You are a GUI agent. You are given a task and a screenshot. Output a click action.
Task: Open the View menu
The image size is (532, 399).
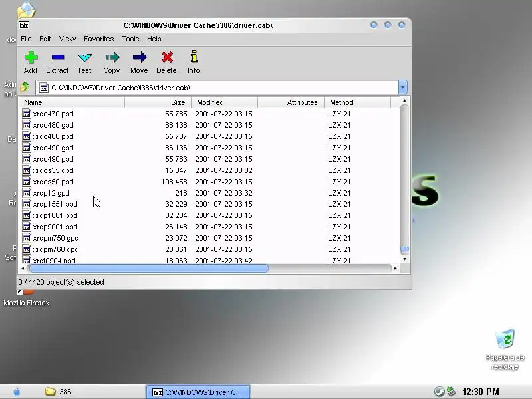click(67, 39)
